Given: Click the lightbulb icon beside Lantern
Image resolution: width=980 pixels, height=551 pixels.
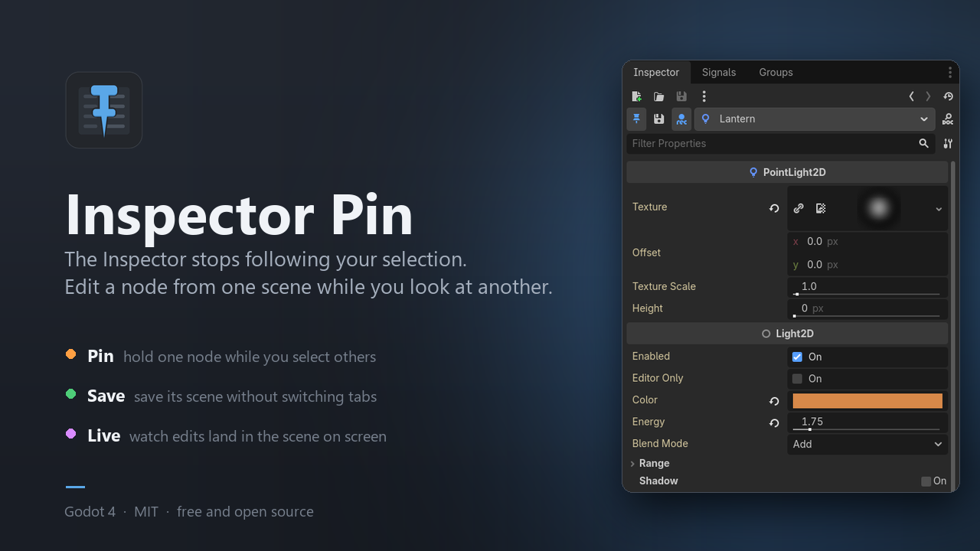Looking at the screenshot, I should [x=706, y=119].
